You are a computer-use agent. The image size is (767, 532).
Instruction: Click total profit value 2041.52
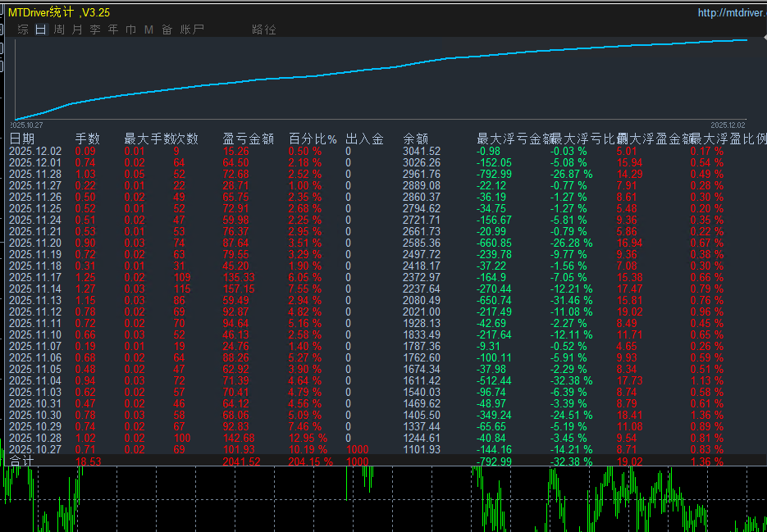pyautogui.click(x=242, y=462)
